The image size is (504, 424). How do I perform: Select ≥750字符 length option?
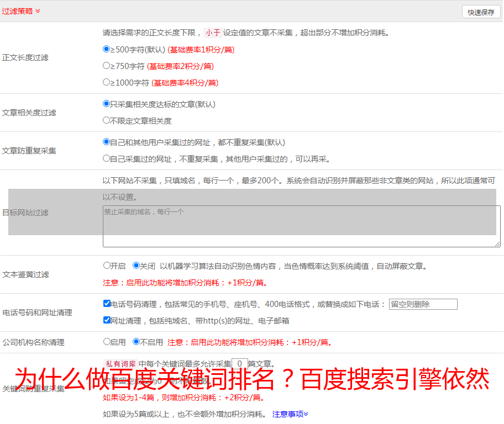point(106,66)
